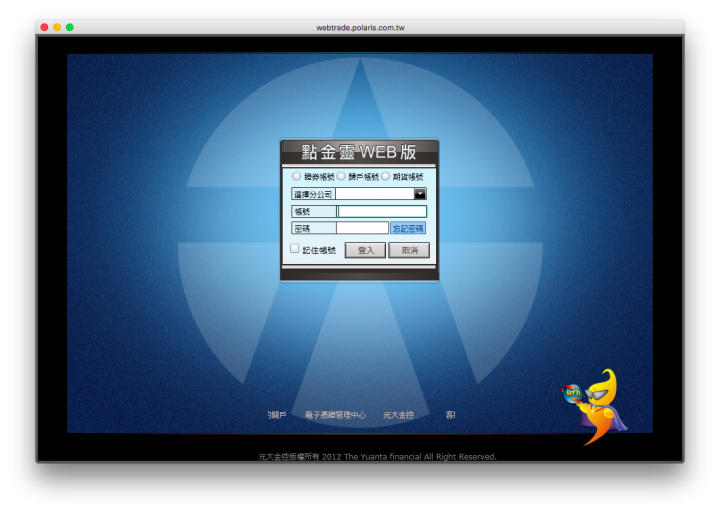The image size is (720, 514).
Task: Select the 期貨帳號 radio button
Action: click(385, 176)
